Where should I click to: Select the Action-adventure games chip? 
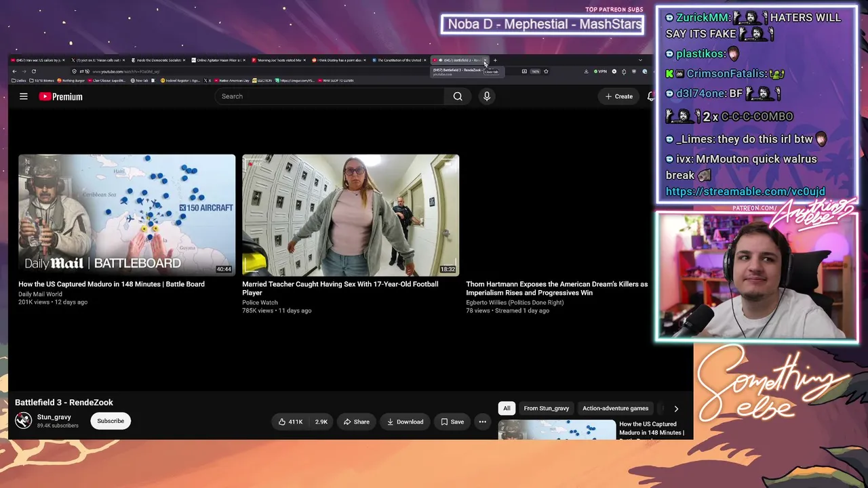(615, 408)
